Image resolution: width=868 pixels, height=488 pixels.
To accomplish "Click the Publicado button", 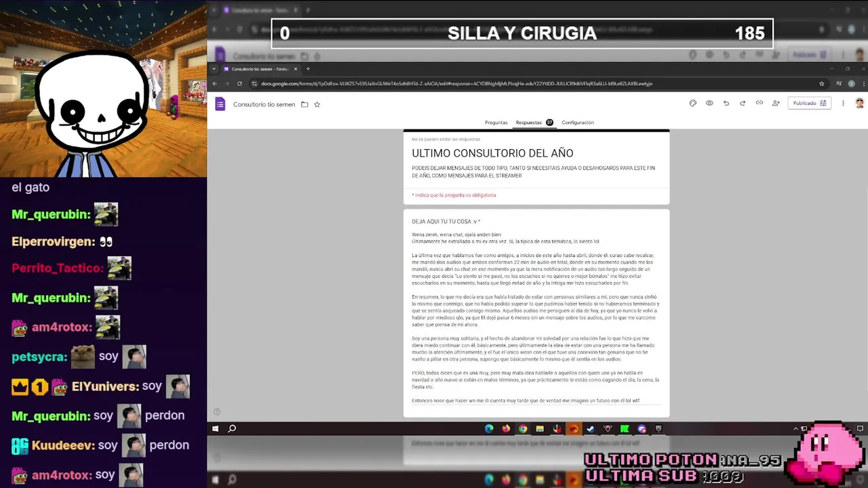I will (810, 103).
